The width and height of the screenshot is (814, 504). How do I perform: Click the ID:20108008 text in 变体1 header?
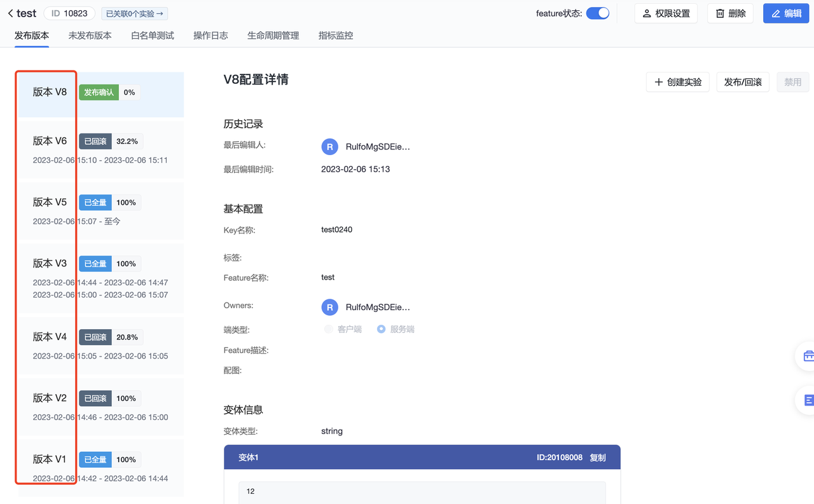tap(560, 458)
